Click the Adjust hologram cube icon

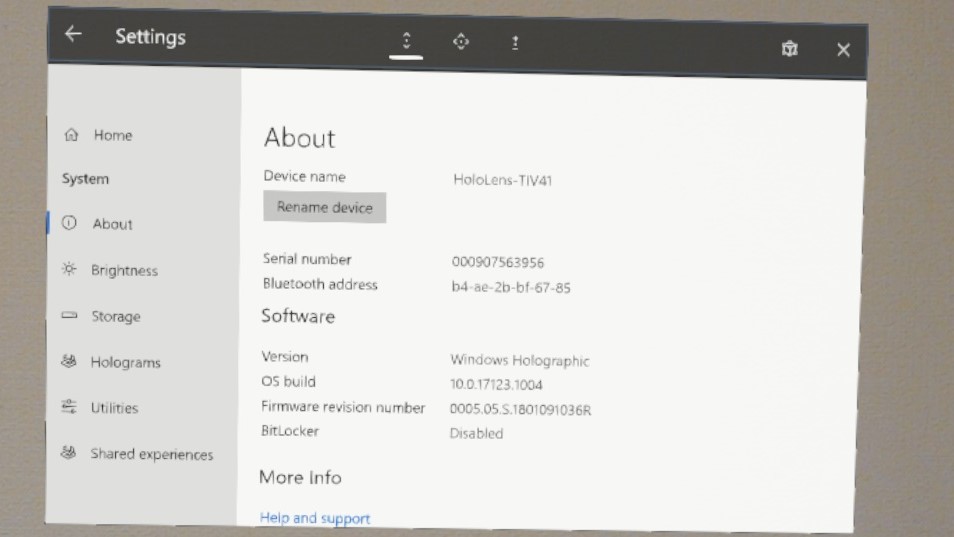pyautogui.click(x=790, y=48)
